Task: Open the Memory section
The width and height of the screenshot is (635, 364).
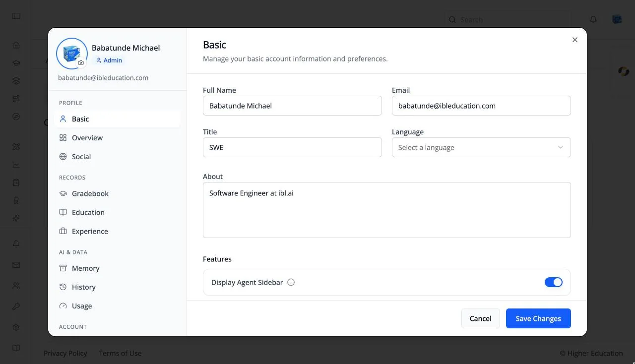Action: click(118, 268)
